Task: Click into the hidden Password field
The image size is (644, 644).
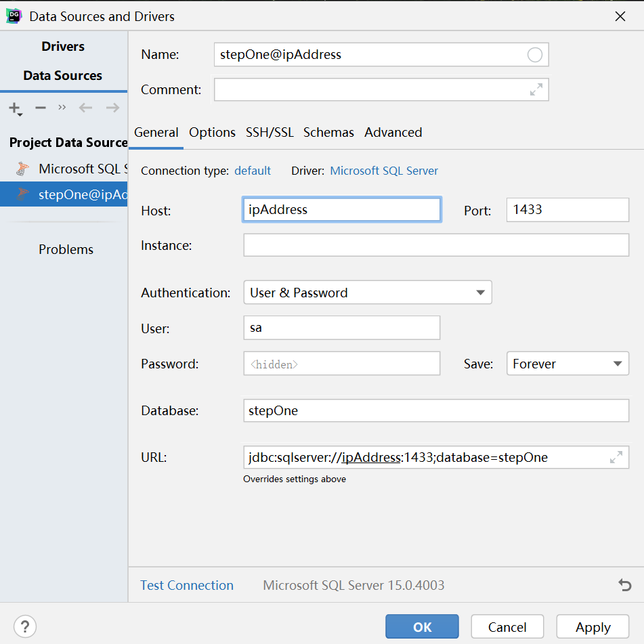Action: click(x=342, y=364)
